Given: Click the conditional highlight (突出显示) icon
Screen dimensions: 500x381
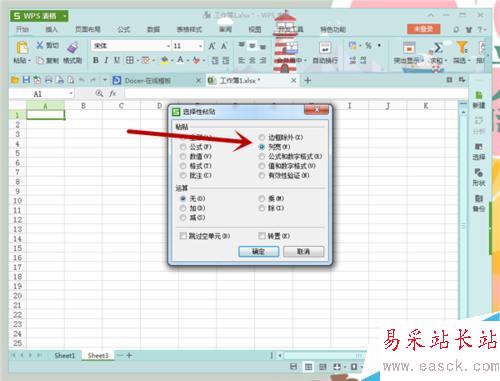Looking at the screenshot, I should (x=409, y=47).
